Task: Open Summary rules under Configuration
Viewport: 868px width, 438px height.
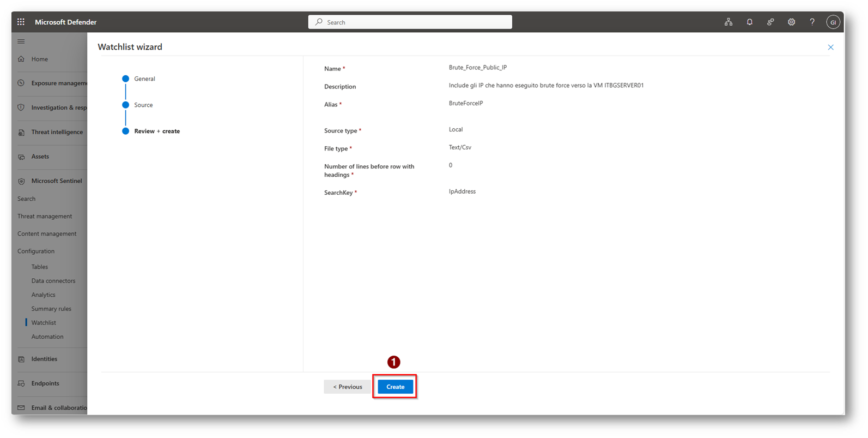Action: (51, 309)
